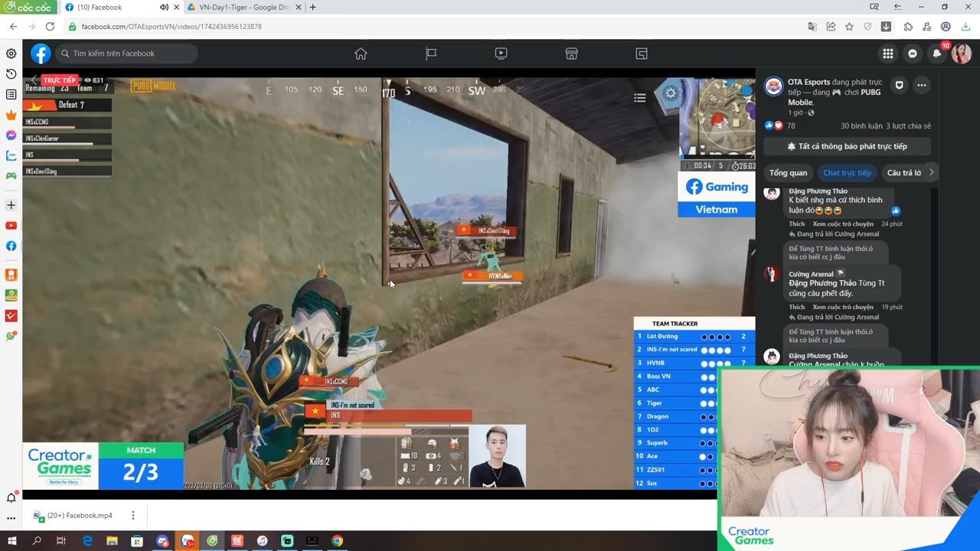
Task: Open Xem cuộc trò chuyện under Đặng Phương Thảo
Action: pyautogui.click(x=842, y=224)
